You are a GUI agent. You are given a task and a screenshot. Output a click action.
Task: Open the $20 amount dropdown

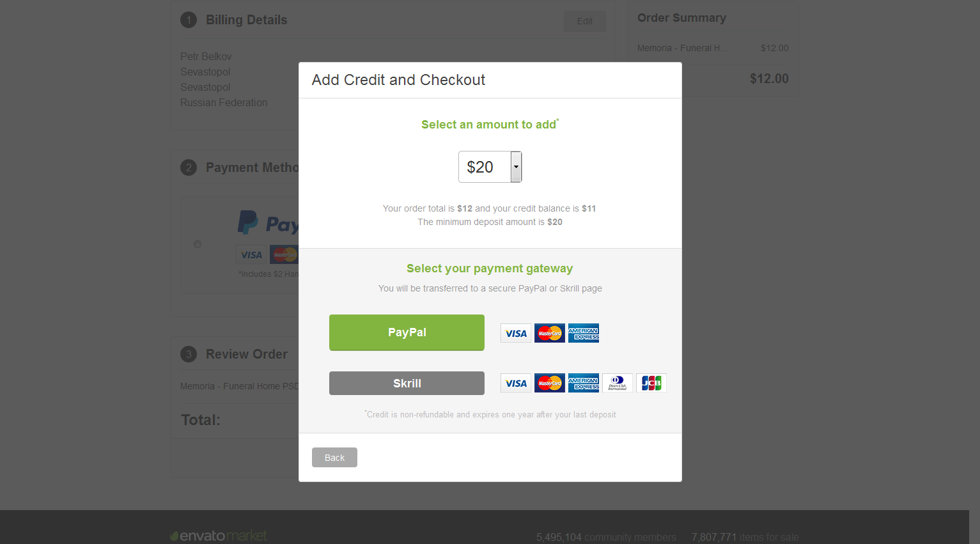[490, 167]
